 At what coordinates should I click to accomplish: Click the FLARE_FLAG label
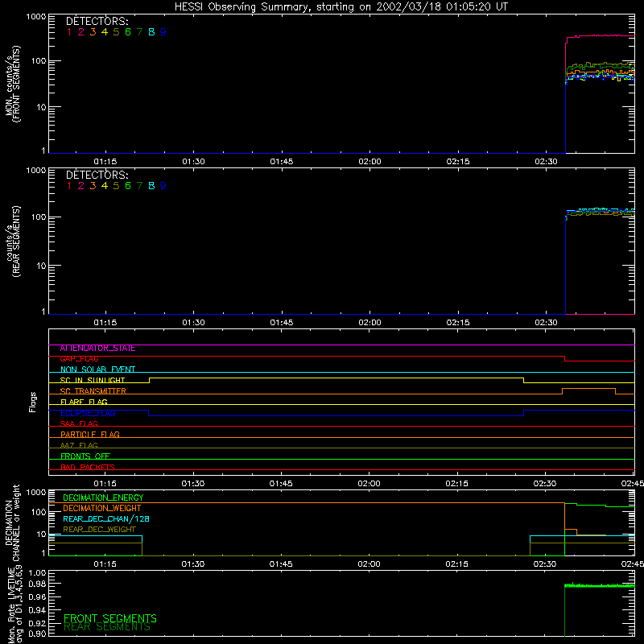click(x=84, y=402)
